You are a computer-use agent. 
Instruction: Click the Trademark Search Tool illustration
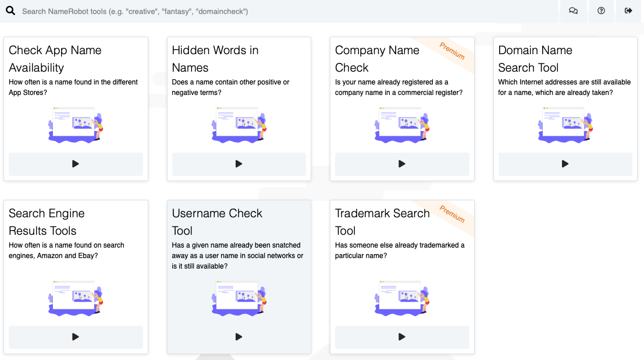pyautogui.click(x=402, y=298)
